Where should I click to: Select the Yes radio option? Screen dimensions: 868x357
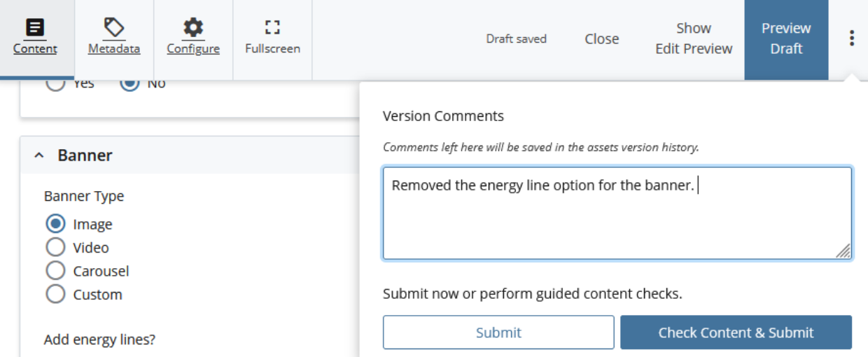point(55,84)
